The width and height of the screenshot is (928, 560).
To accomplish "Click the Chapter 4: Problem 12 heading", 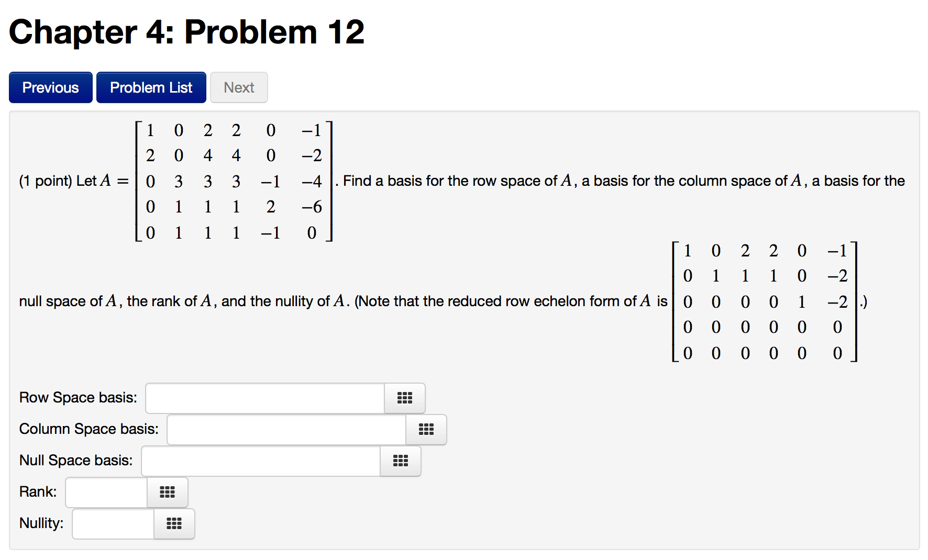I will click(x=187, y=32).
